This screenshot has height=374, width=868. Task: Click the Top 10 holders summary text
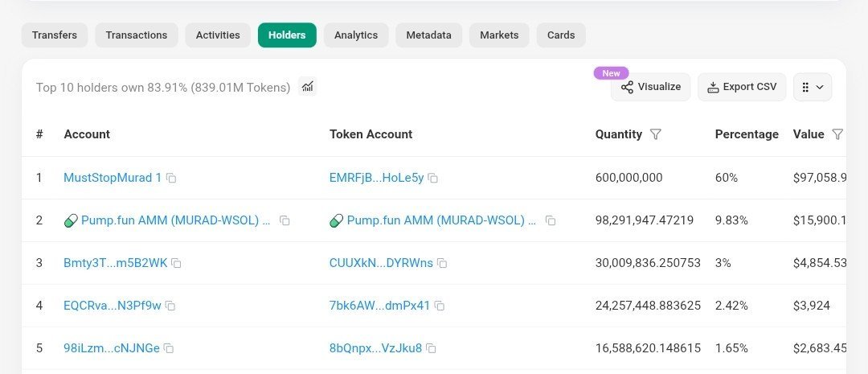click(x=163, y=88)
